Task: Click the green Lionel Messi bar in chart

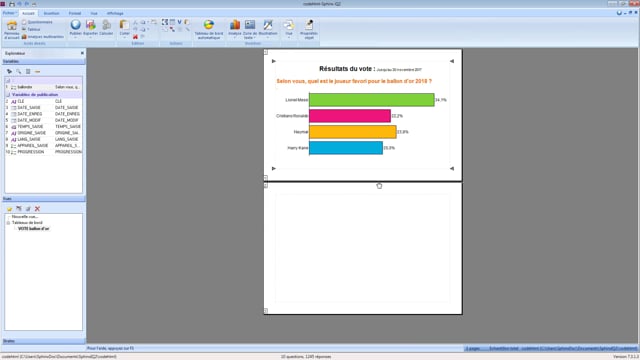Action: point(371,100)
